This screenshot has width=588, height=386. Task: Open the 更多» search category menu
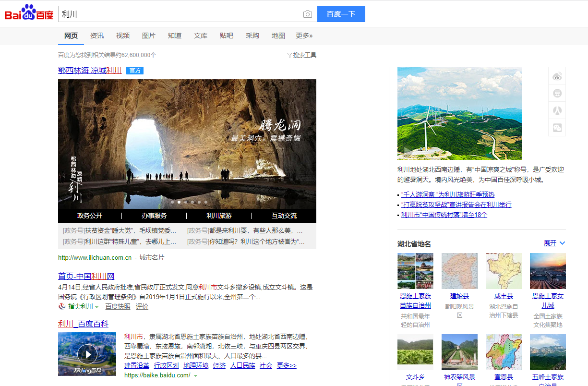[x=304, y=36]
